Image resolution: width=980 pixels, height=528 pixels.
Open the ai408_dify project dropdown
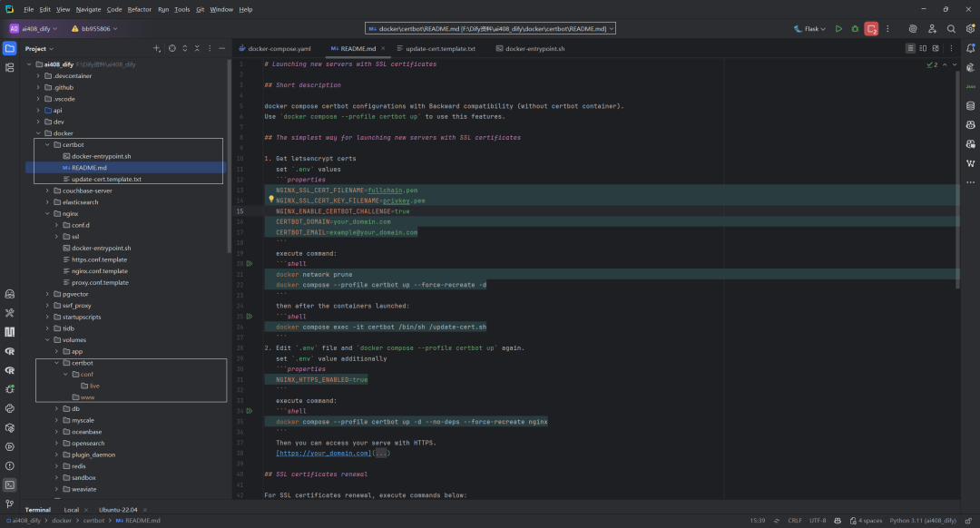[x=34, y=29]
